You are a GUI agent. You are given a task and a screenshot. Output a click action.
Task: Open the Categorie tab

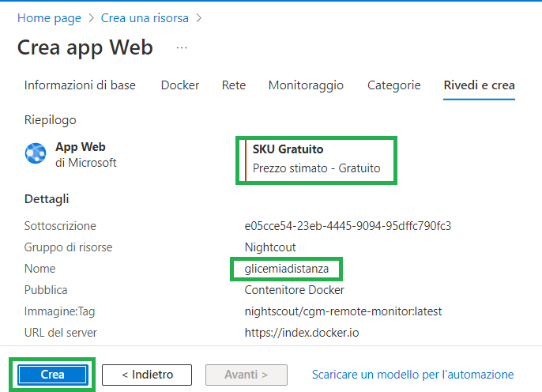[x=393, y=85]
